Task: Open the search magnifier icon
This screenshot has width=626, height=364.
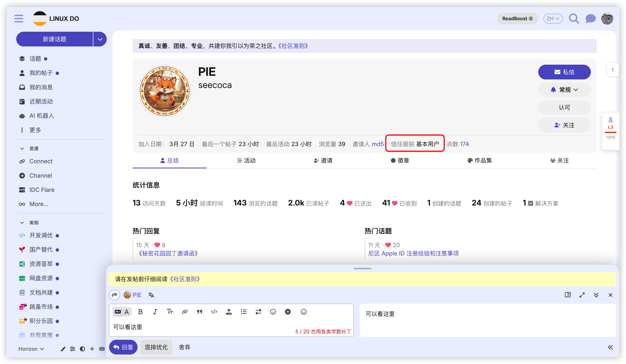Action: [x=574, y=19]
